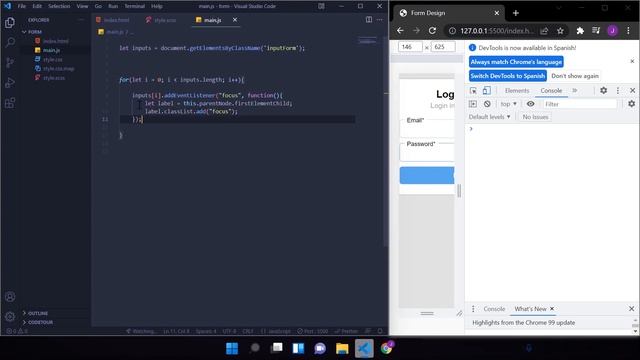Expand the CODETOUR section
Viewport: 640px width, 360px height.
[38, 322]
